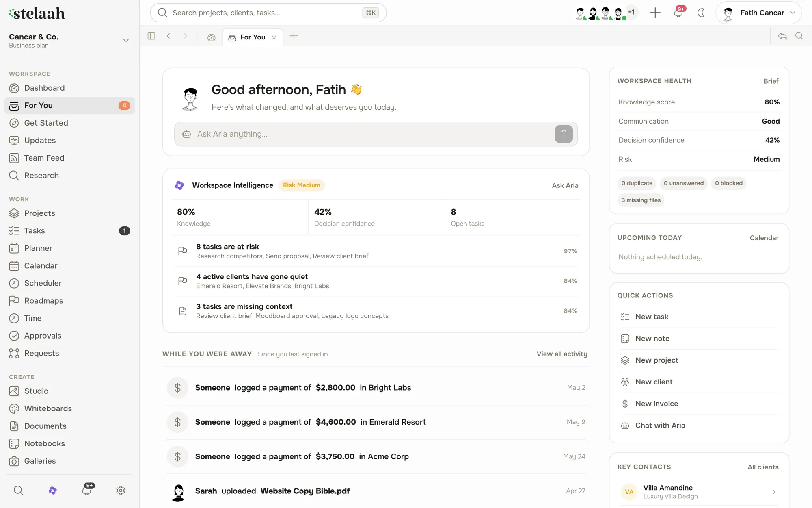This screenshot has width=812, height=508.
Task: Click the search icon in tab bar
Action: tap(799, 36)
